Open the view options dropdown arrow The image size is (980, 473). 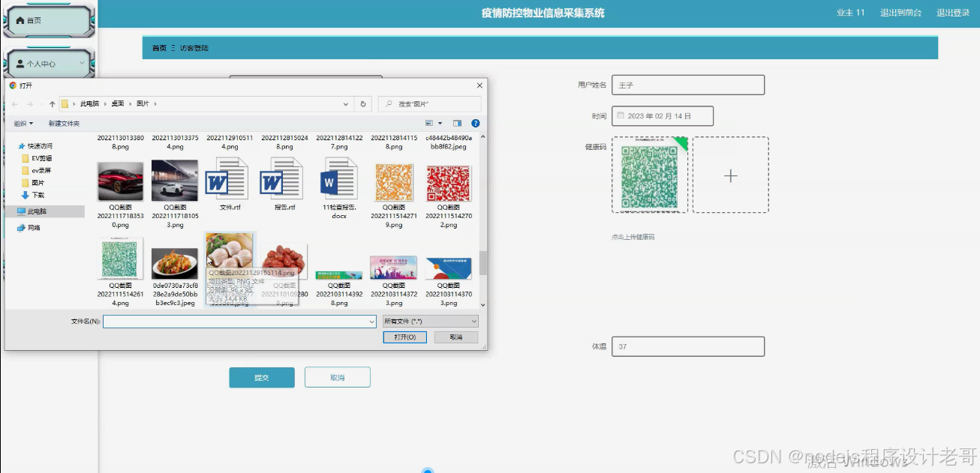440,123
